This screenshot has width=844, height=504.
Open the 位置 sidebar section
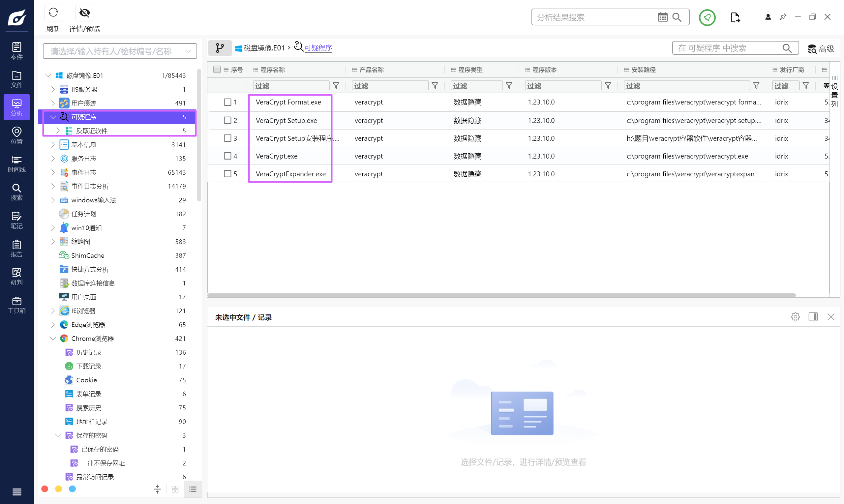tap(16, 135)
